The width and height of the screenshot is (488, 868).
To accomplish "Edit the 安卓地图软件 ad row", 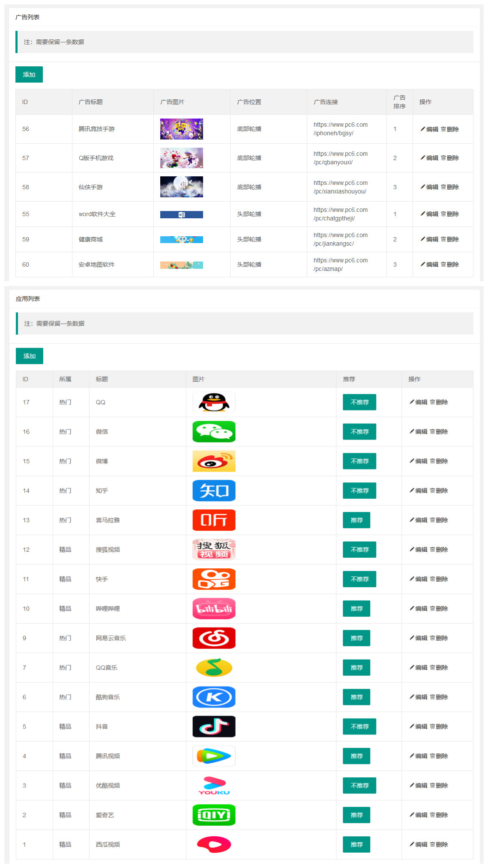I will coord(429,265).
